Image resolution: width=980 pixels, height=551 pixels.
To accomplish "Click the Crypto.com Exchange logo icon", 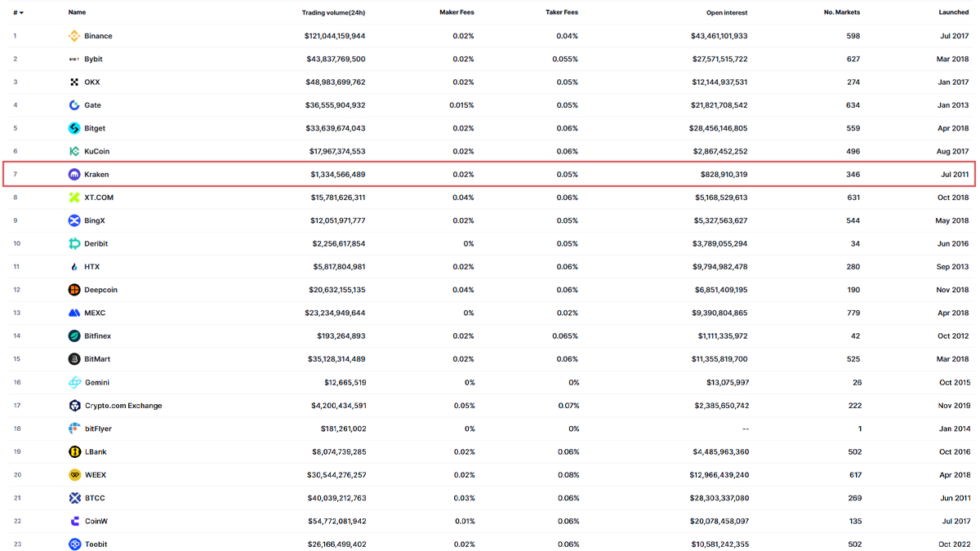I will coord(74,406).
